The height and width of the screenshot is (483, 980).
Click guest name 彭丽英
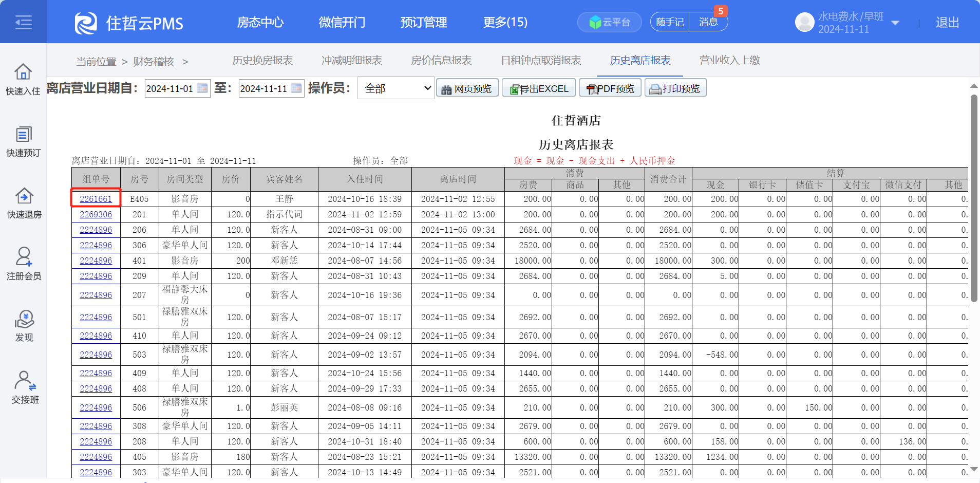(285, 407)
